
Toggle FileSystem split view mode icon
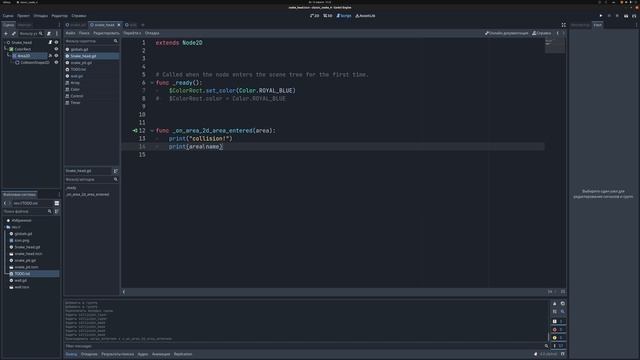coord(57,203)
